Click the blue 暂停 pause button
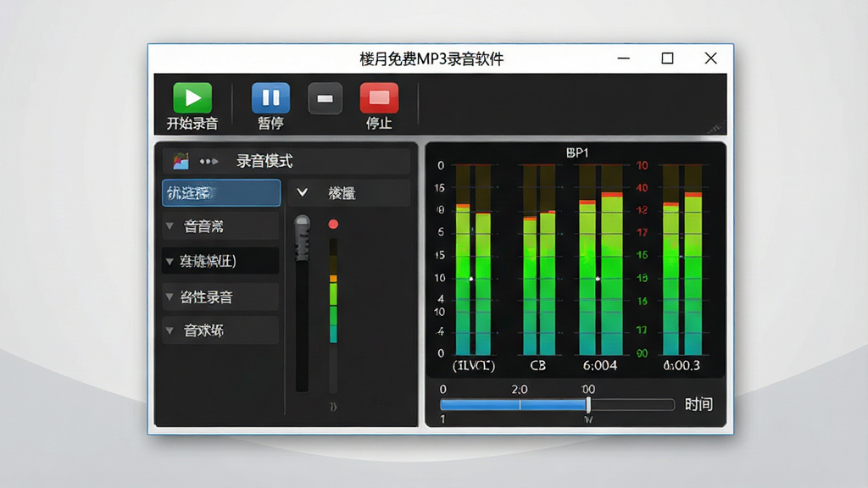The image size is (868, 488). coord(270,98)
